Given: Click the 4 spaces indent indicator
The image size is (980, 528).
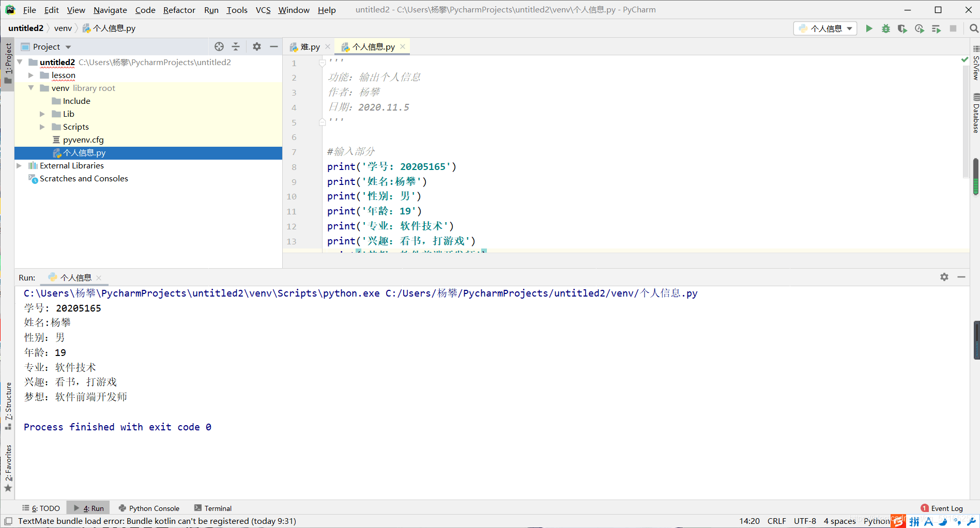Looking at the screenshot, I should tap(839, 521).
